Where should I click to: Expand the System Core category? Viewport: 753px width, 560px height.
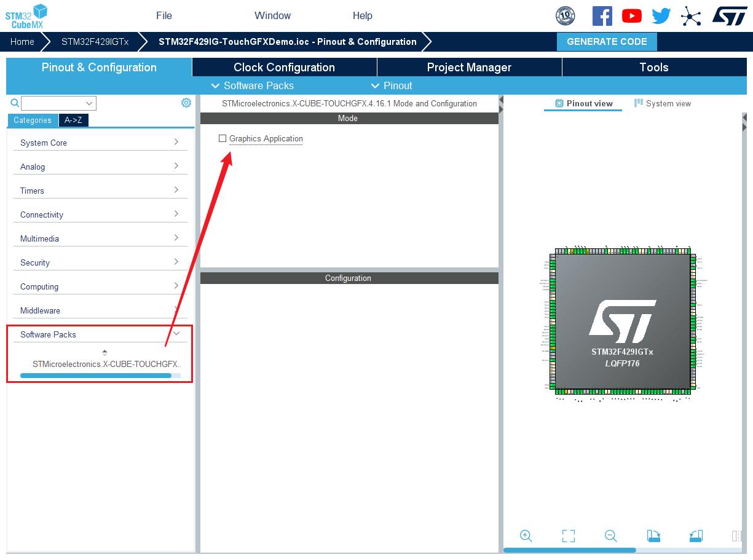(x=100, y=143)
